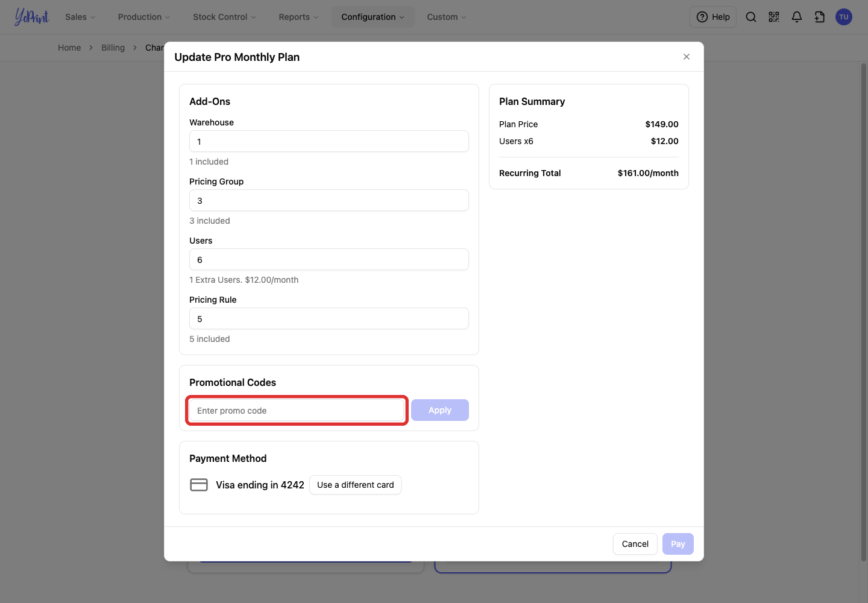Viewport: 868px width, 603px height.
Task: Cancel the plan update
Action: coord(635,544)
